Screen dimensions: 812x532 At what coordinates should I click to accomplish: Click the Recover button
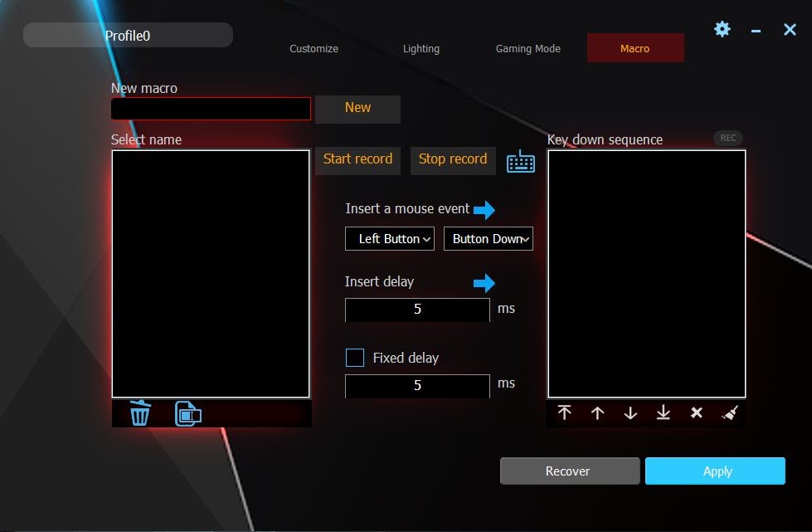pyautogui.click(x=570, y=471)
